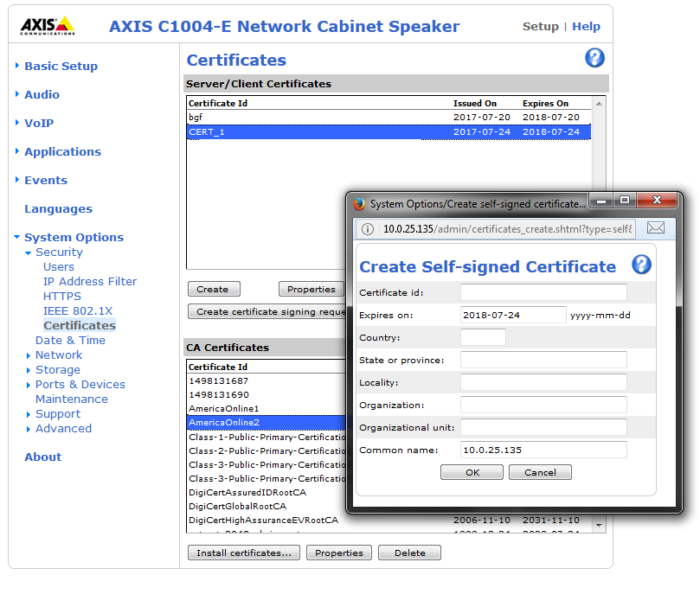Open the IP Address Filter page
Screen dimensions: 700x607
coord(90,281)
